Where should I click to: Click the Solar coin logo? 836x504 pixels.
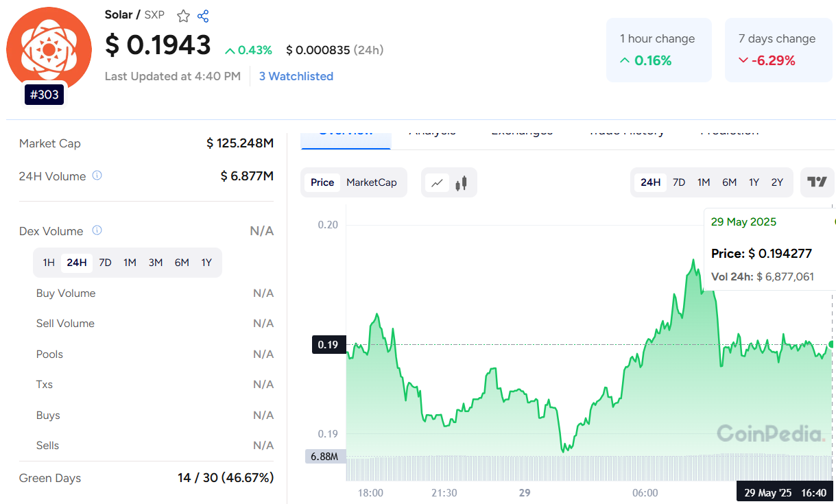click(48, 49)
